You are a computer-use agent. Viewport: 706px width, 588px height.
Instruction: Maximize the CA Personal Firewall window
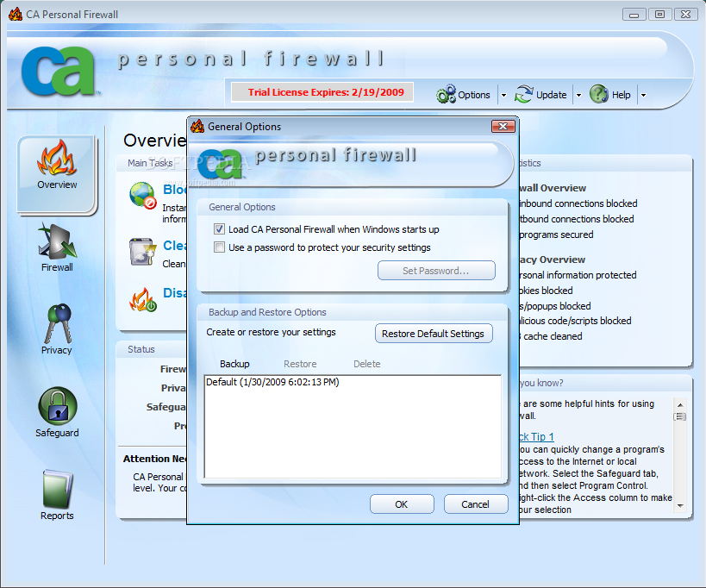point(659,15)
